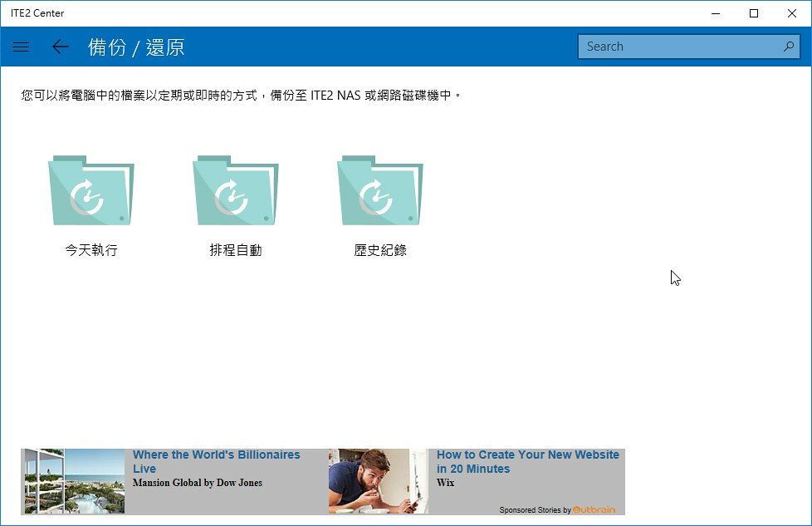Click the resort pool ad thumbnail
812x526 pixels.
click(75, 481)
